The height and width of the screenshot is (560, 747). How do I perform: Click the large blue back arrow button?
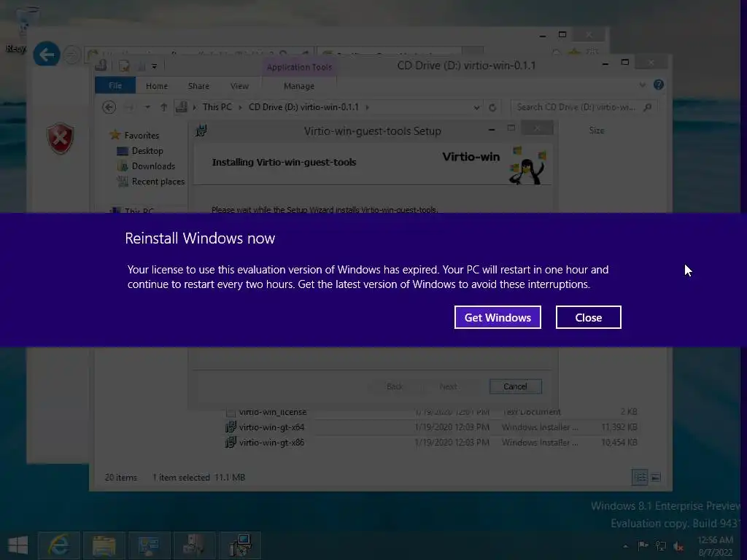point(46,54)
